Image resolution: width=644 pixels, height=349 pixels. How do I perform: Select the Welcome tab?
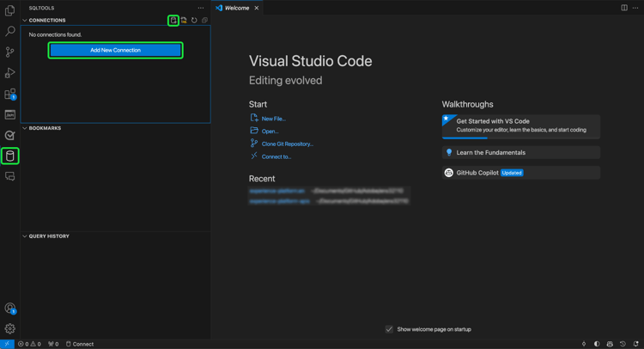point(236,8)
